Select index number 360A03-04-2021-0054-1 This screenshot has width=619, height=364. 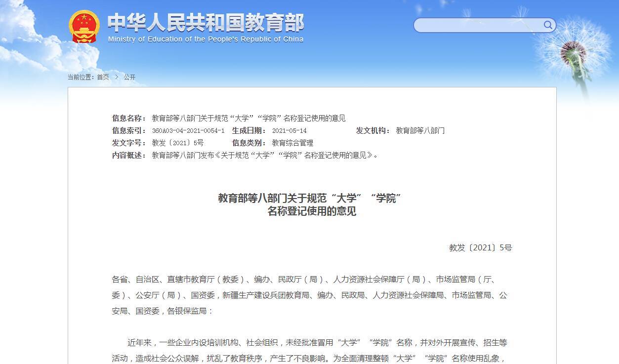(188, 131)
